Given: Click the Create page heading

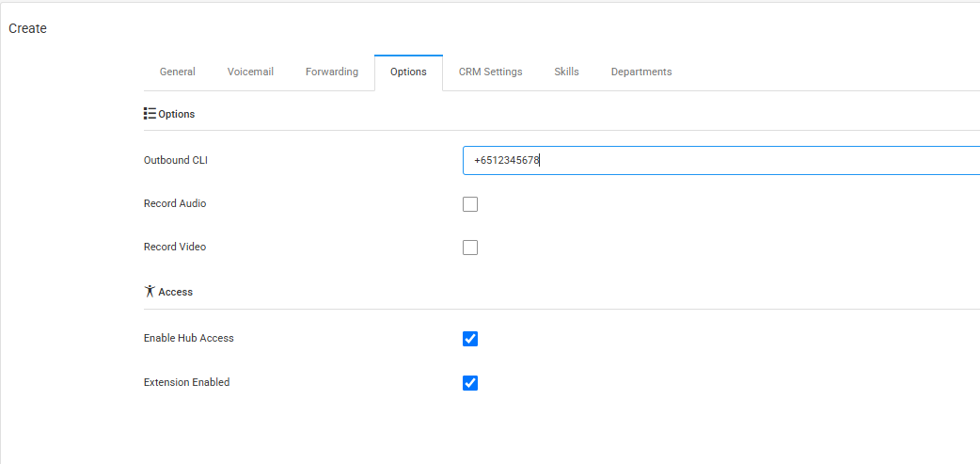Looking at the screenshot, I should [28, 29].
